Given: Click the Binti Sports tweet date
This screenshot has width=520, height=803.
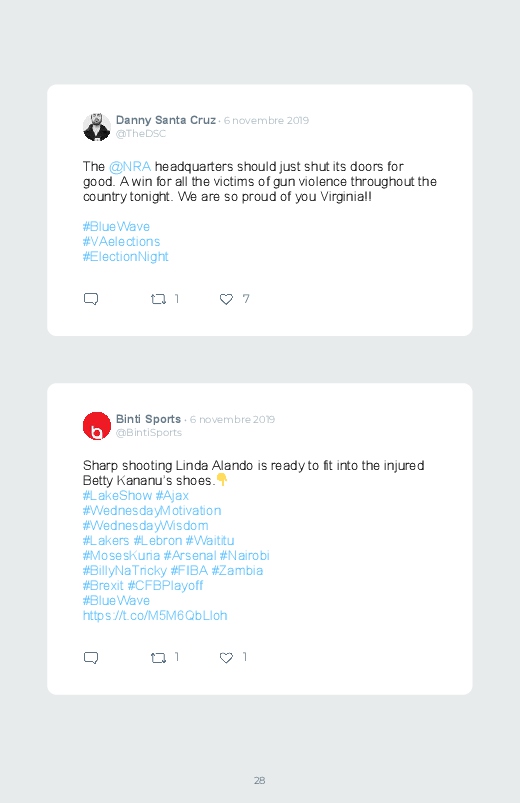Looking at the screenshot, I should coord(232,419).
